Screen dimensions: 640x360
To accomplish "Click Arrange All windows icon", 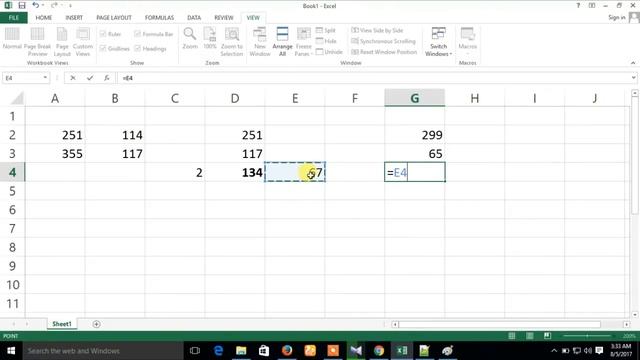I will [282, 42].
